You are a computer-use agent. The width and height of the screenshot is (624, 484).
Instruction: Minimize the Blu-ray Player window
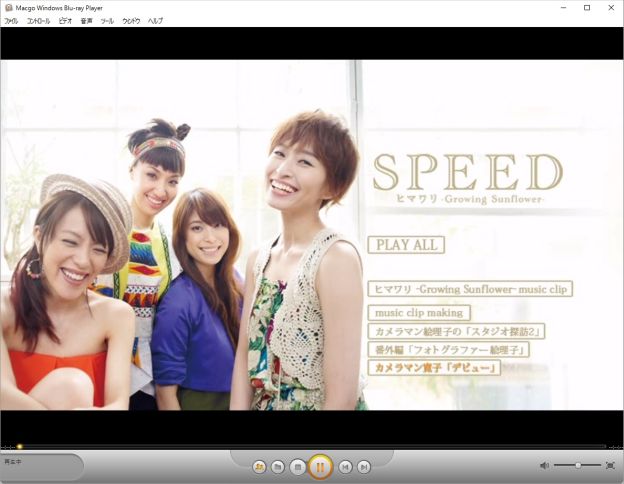(564, 8)
